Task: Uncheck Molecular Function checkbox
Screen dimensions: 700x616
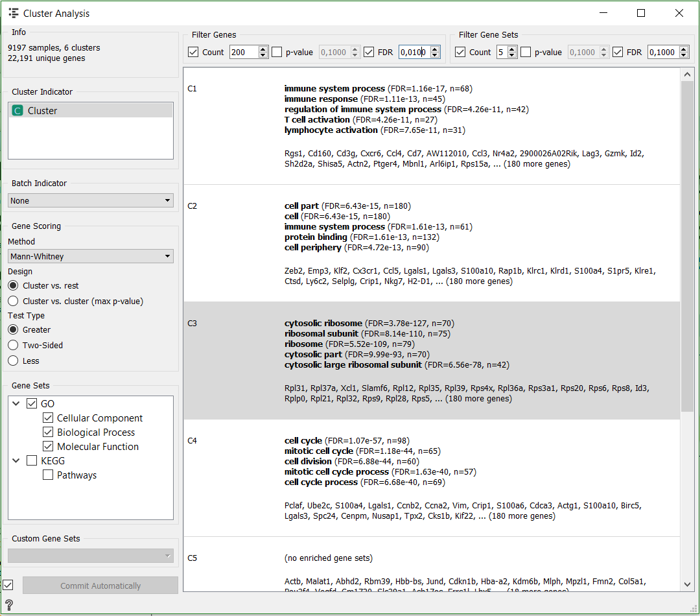Action: [x=48, y=446]
